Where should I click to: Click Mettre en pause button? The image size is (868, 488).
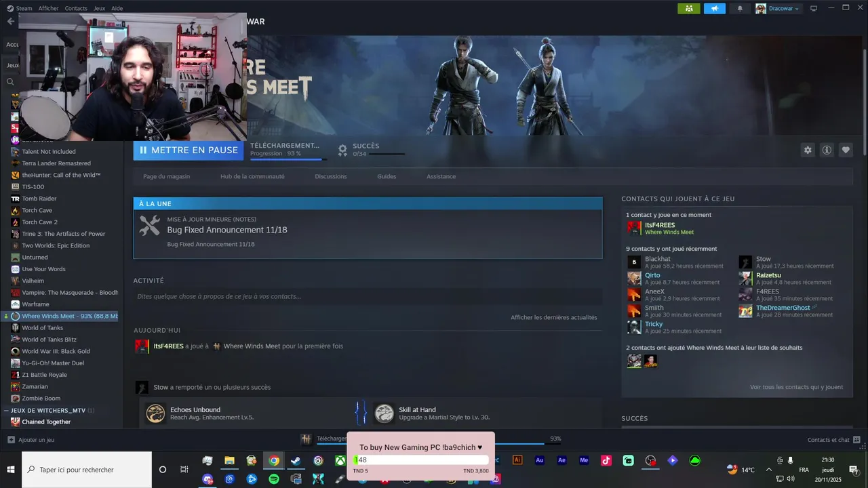[189, 150]
